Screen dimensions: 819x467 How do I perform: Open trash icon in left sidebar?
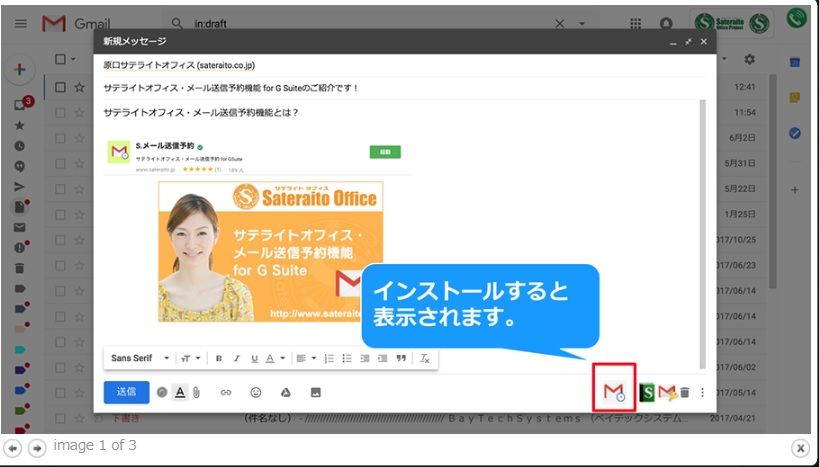click(20, 268)
